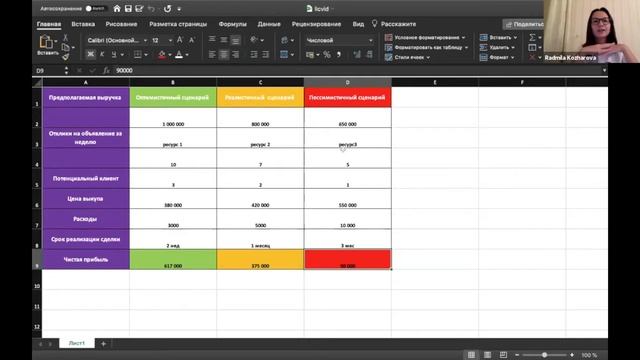The height and width of the screenshot is (360, 640).
Task: Click the zoom slider handle
Action: [x=544, y=355]
